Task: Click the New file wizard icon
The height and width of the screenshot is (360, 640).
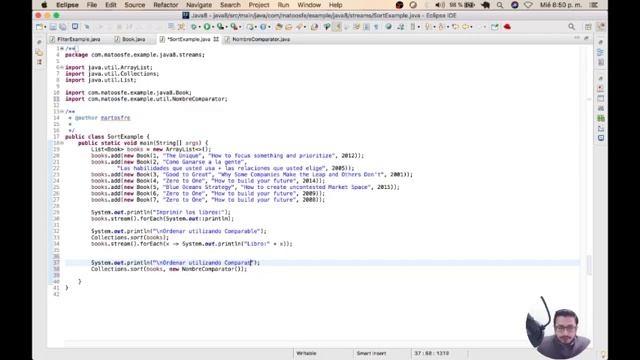Action: tap(39, 27)
